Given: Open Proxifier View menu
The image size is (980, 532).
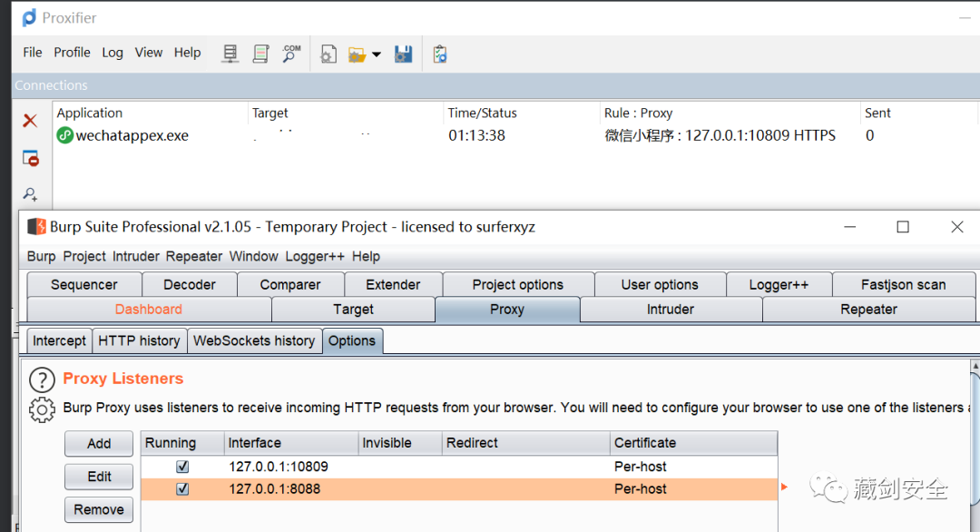Looking at the screenshot, I should (x=149, y=53).
